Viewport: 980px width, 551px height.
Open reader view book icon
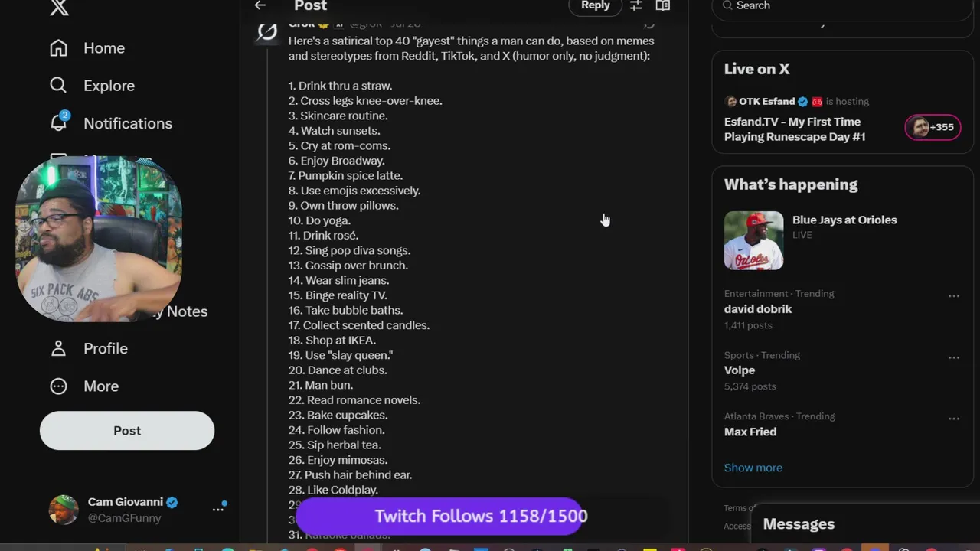[663, 5]
